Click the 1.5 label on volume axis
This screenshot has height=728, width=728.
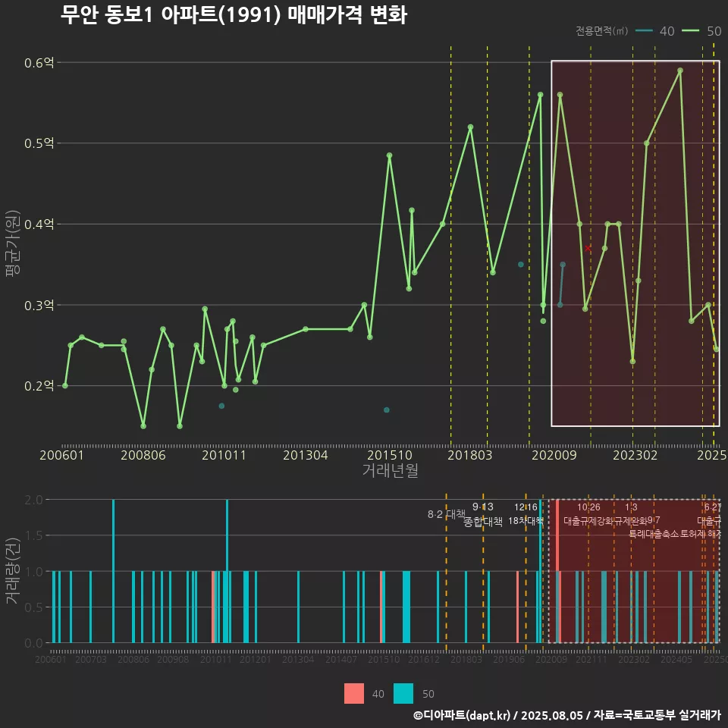pos(33,535)
